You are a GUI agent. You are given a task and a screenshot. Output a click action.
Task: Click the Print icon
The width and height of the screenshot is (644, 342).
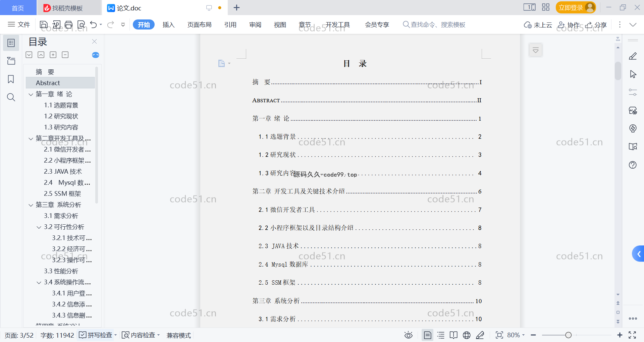(x=69, y=24)
